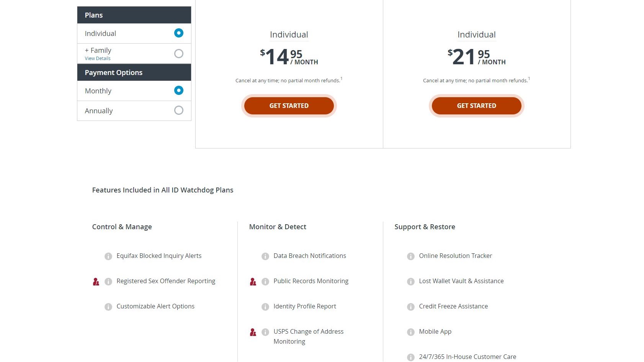Click info icon beside Equifax Blocked Inquiry Alerts
The width and height of the screenshot is (644, 362).
click(x=108, y=256)
